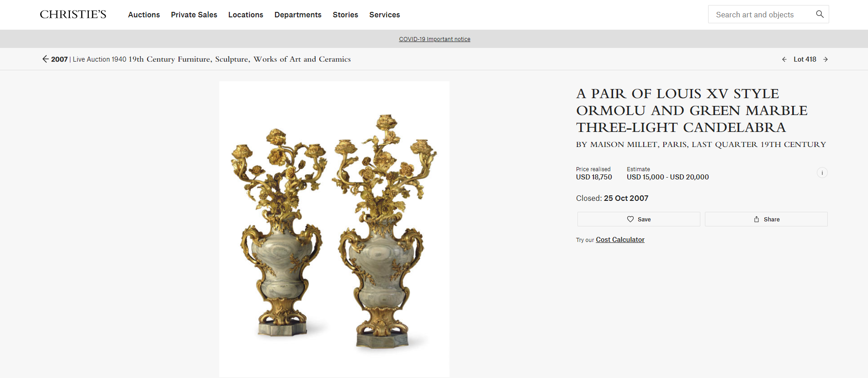Focus the Search art and objects field
This screenshot has height=378, width=868.
click(761, 15)
